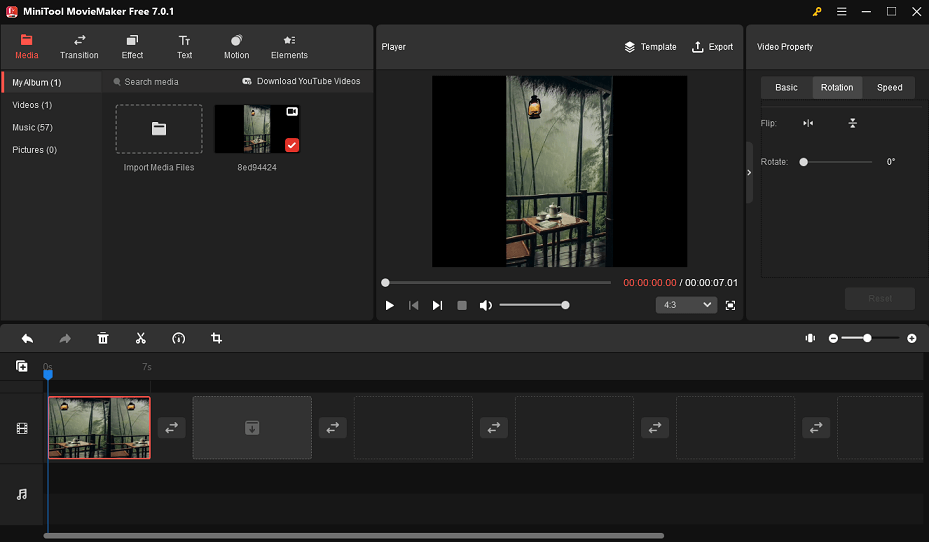Toggle the red checkmark on 8ed94424 thumbnail
Image resolution: width=929 pixels, height=542 pixels.
click(291, 145)
